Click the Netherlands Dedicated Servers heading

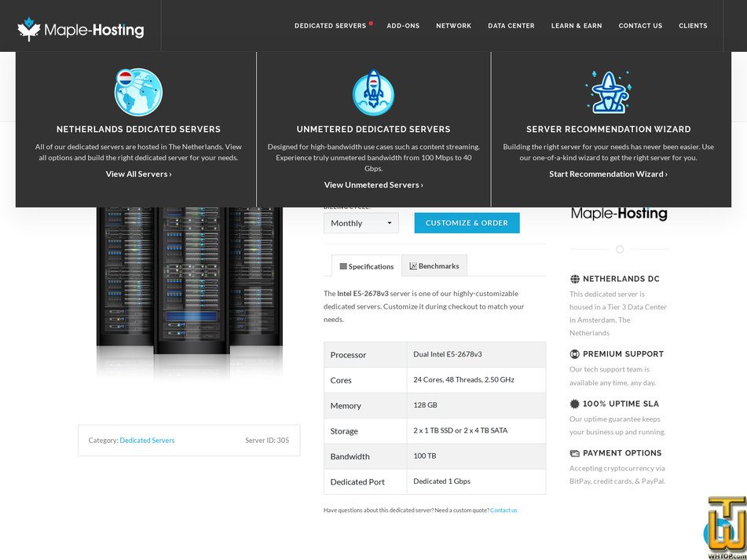138,129
